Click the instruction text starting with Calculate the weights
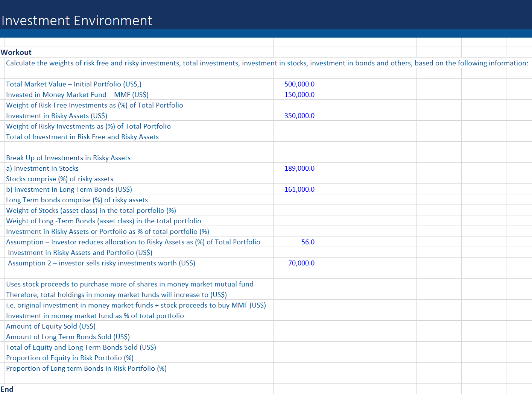The image size is (532, 394). (267, 63)
